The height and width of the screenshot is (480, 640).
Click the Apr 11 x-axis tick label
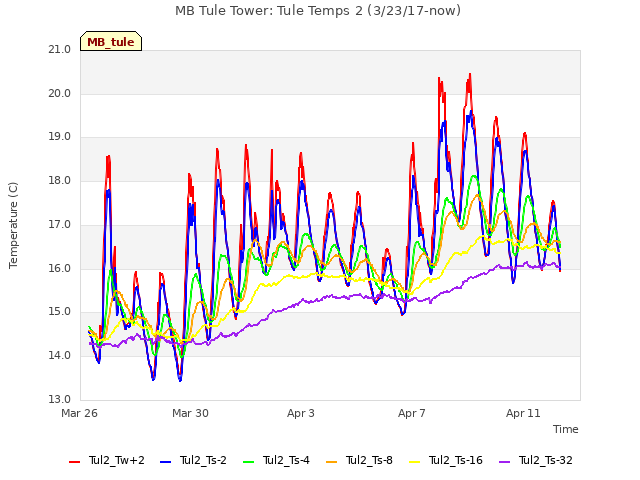(523, 413)
